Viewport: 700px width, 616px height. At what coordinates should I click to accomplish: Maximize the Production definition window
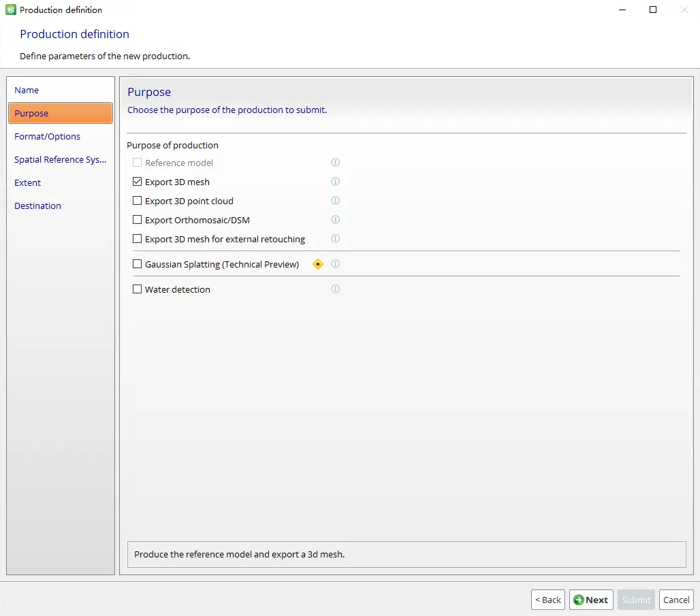tap(653, 10)
